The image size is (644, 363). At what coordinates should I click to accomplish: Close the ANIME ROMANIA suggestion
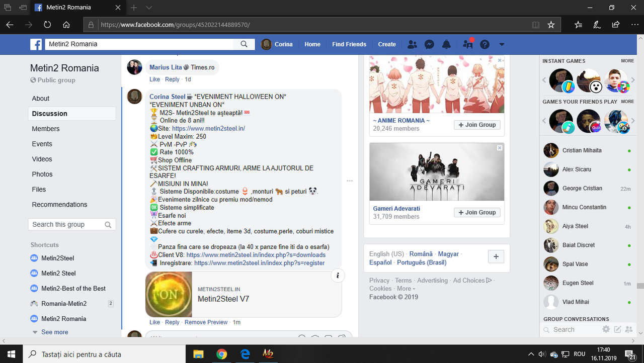[500, 60]
